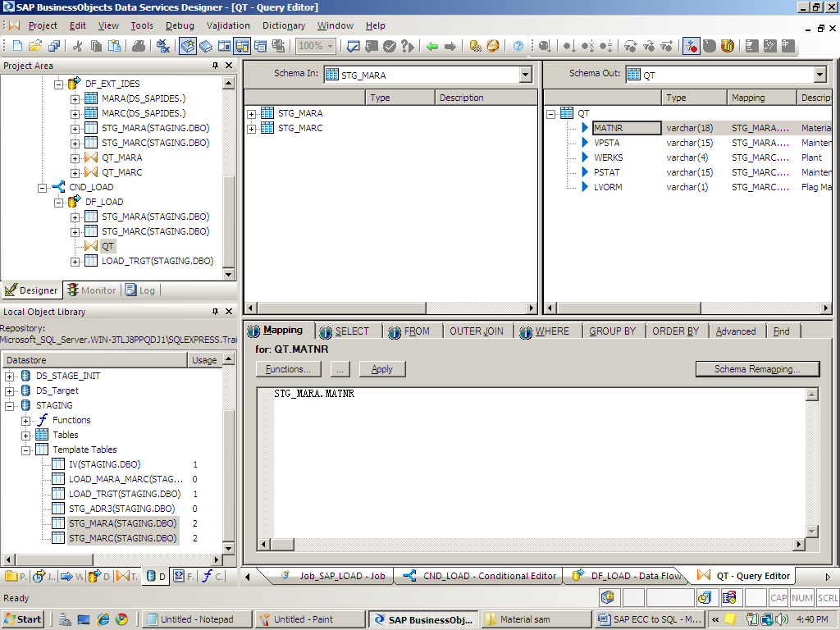Click the Open folder toolbar icon

click(35, 46)
